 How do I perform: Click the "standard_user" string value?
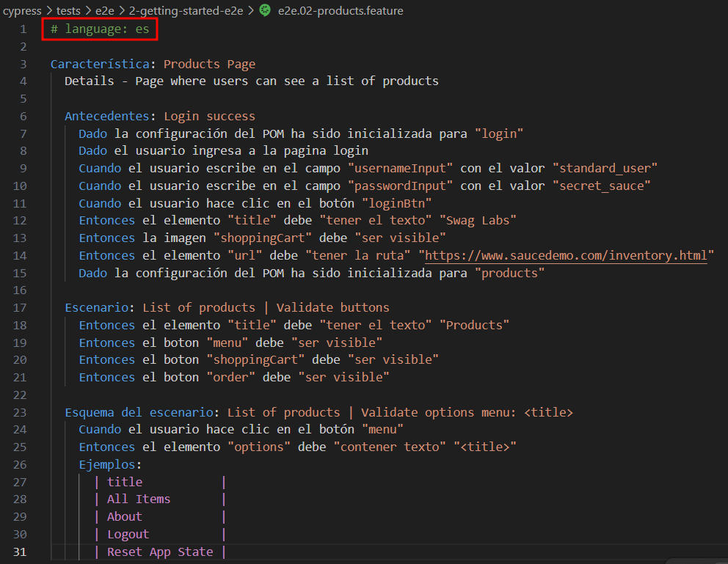point(605,169)
